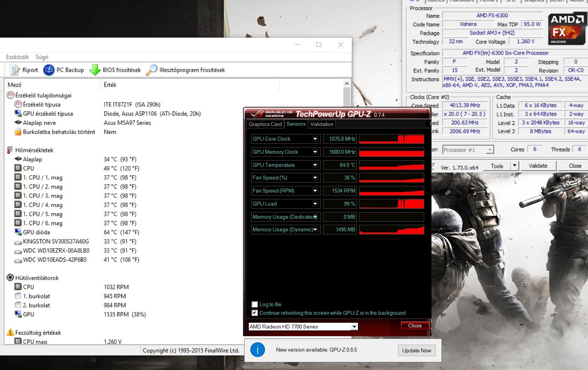Open Illesztőprogram frissítések magnifier icon

pos(152,70)
